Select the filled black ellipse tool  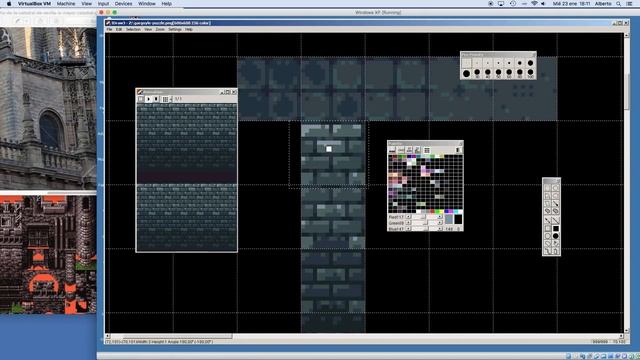pyautogui.click(x=556, y=236)
